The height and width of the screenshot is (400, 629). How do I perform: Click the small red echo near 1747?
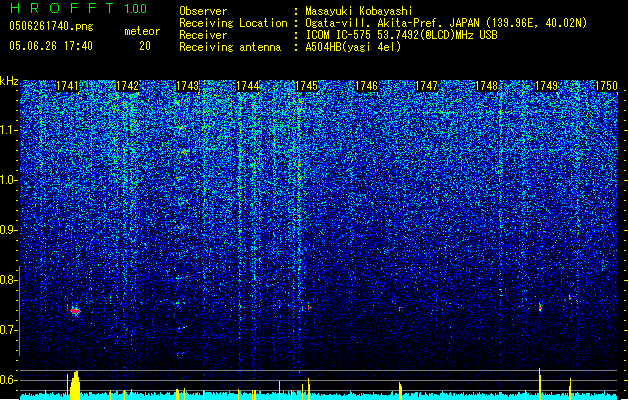400,309
